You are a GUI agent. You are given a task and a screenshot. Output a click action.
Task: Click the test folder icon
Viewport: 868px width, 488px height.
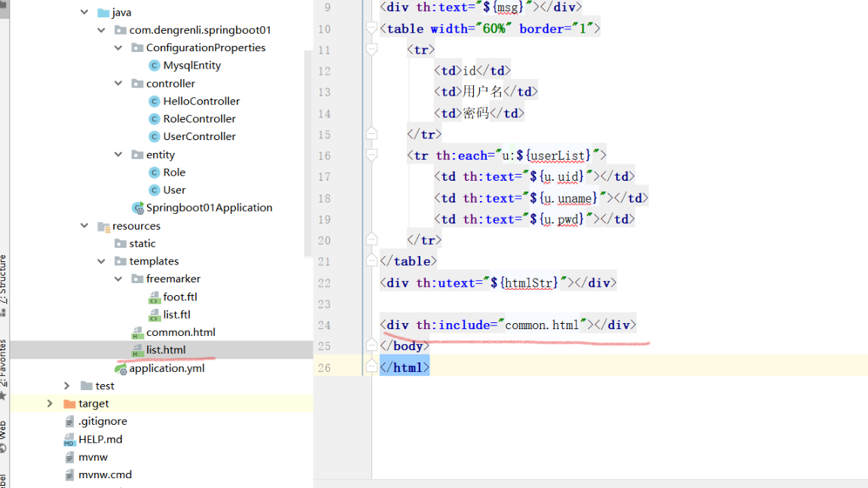click(87, 386)
